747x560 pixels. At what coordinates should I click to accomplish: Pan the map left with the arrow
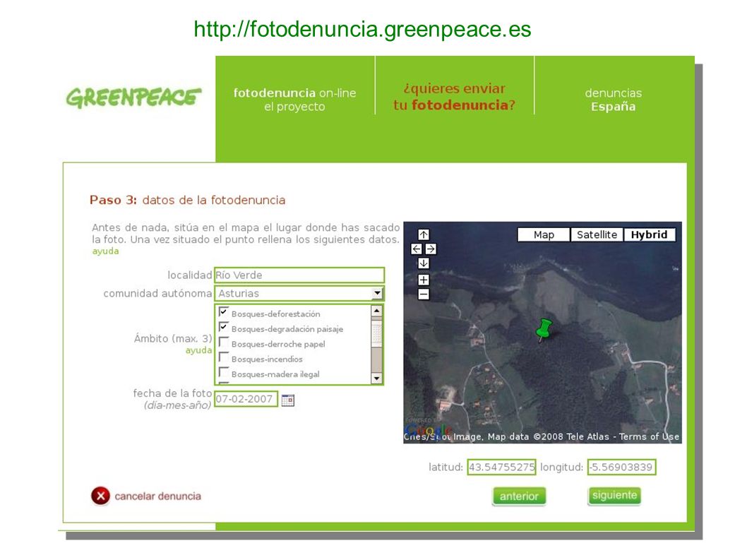point(417,249)
